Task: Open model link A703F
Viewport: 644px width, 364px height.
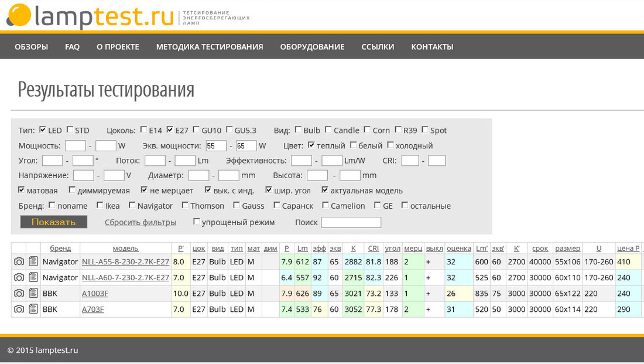Action: [x=93, y=309]
